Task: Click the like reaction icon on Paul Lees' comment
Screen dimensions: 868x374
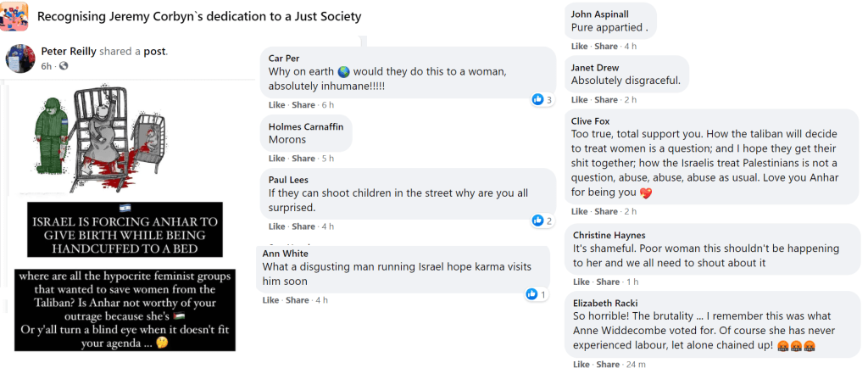Action: (x=537, y=221)
